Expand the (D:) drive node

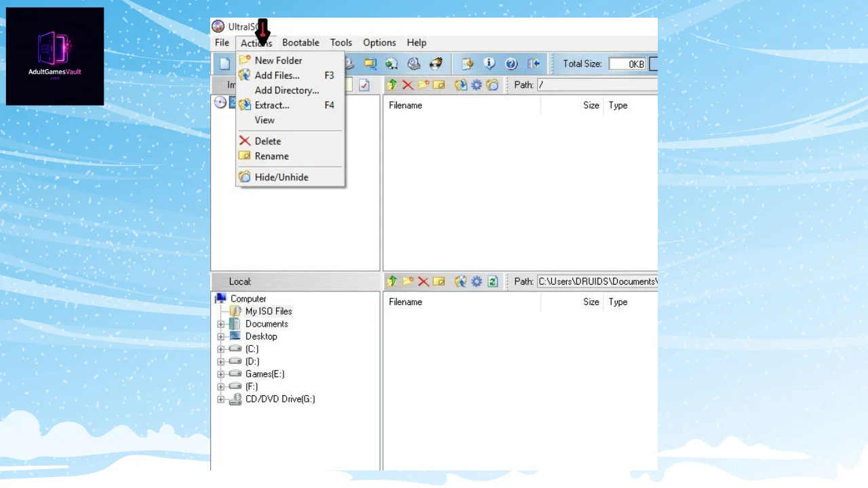click(x=220, y=362)
